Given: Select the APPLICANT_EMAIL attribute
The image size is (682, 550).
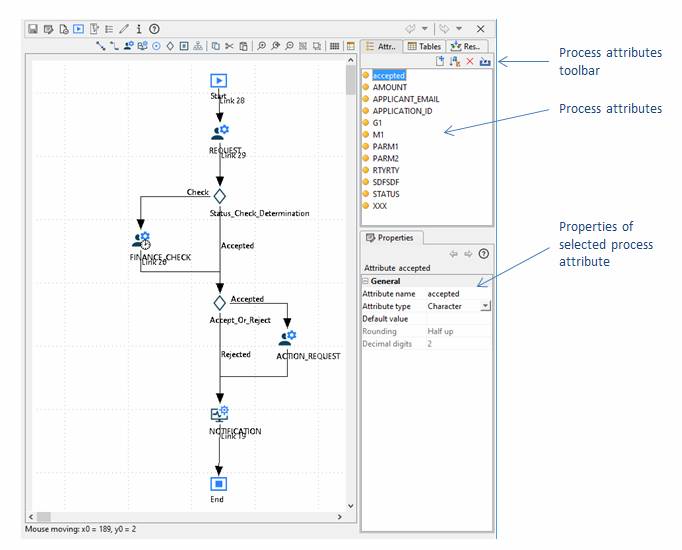Looking at the screenshot, I should pyautogui.click(x=405, y=99).
